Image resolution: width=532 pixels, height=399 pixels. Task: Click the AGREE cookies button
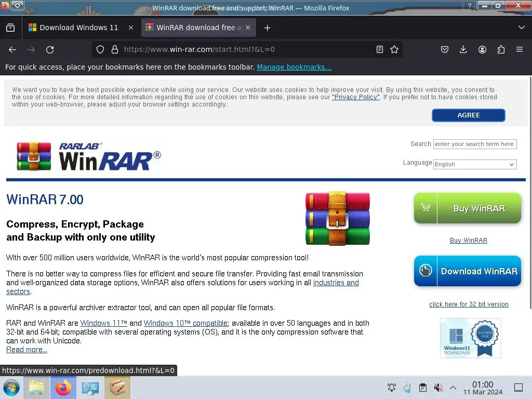[x=468, y=115]
